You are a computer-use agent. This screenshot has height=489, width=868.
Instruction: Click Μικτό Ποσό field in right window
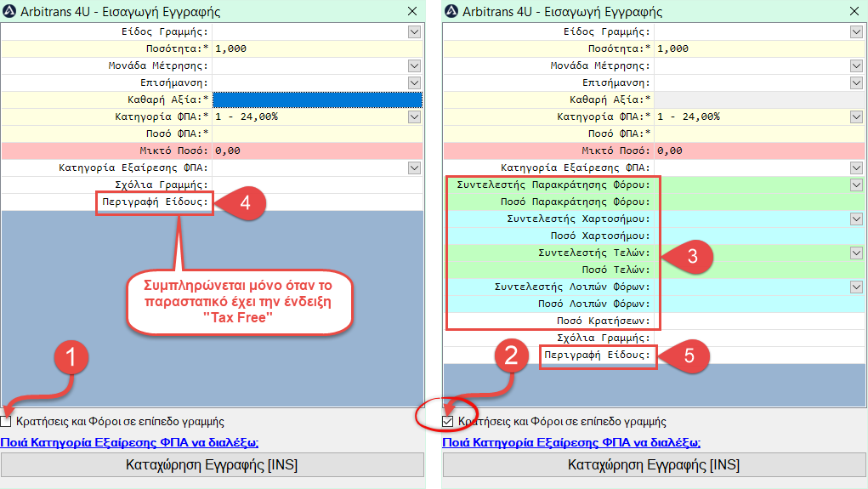pyautogui.click(x=759, y=151)
